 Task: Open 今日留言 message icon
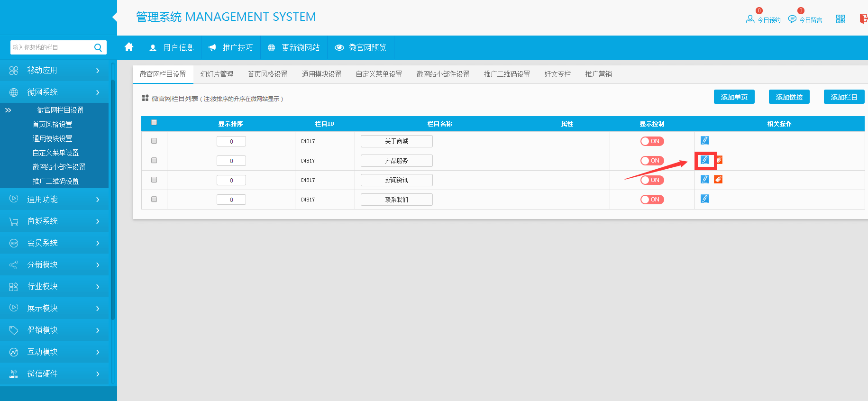[792, 19]
